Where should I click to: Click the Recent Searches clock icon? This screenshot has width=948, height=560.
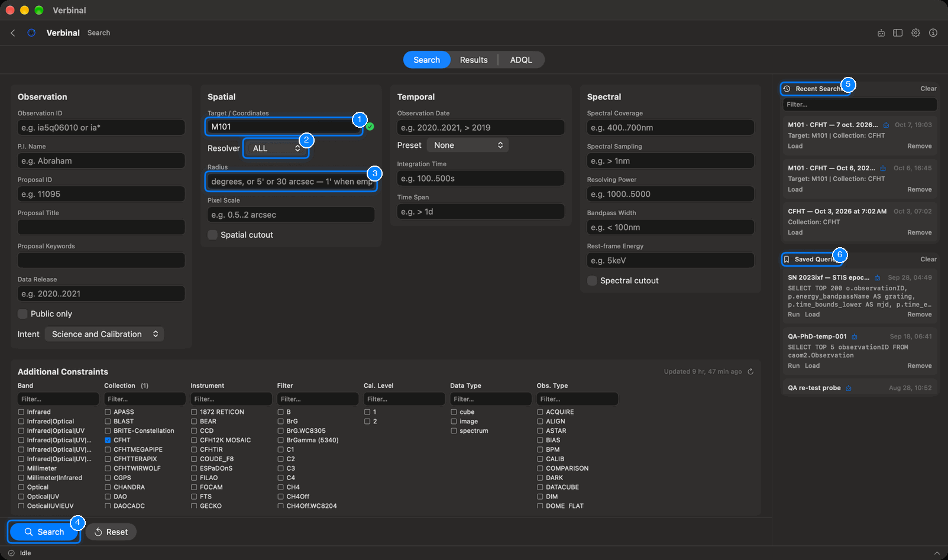(x=787, y=89)
